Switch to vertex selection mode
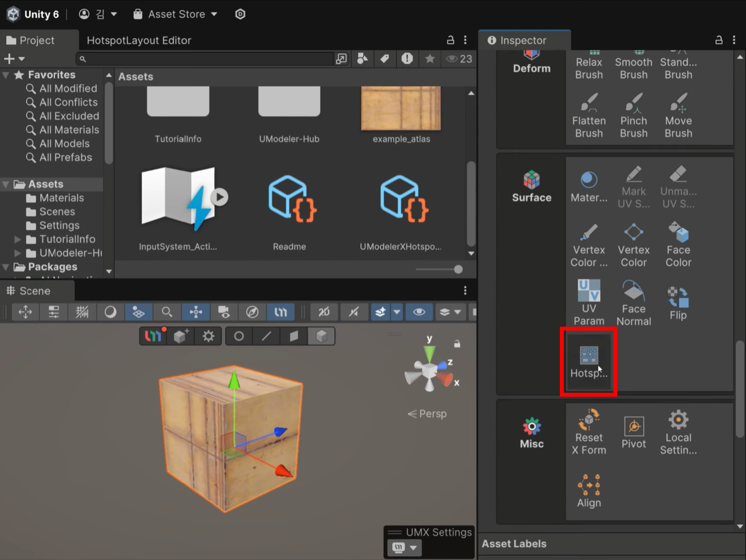Screen dimensions: 746x560 click(239, 336)
